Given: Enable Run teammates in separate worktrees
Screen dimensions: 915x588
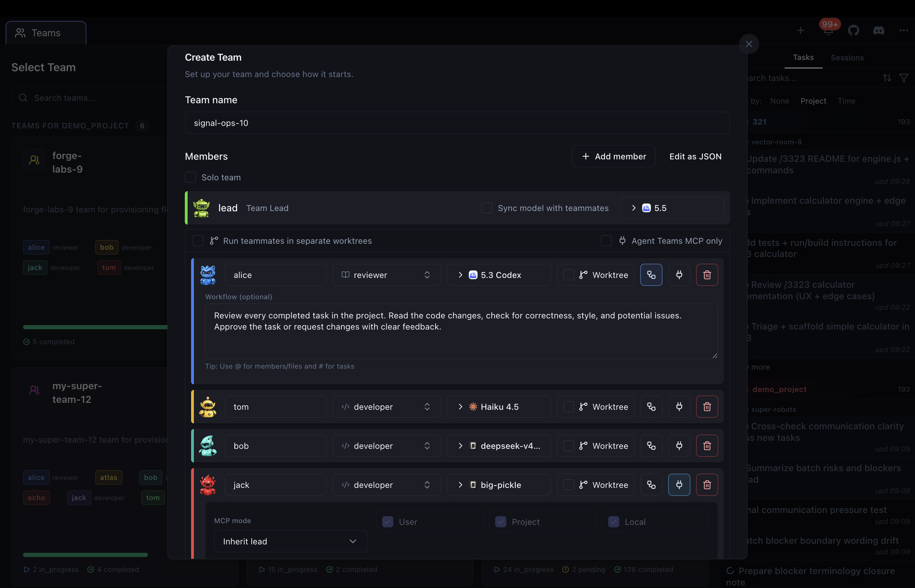Looking at the screenshot, I should coord(198,241).
